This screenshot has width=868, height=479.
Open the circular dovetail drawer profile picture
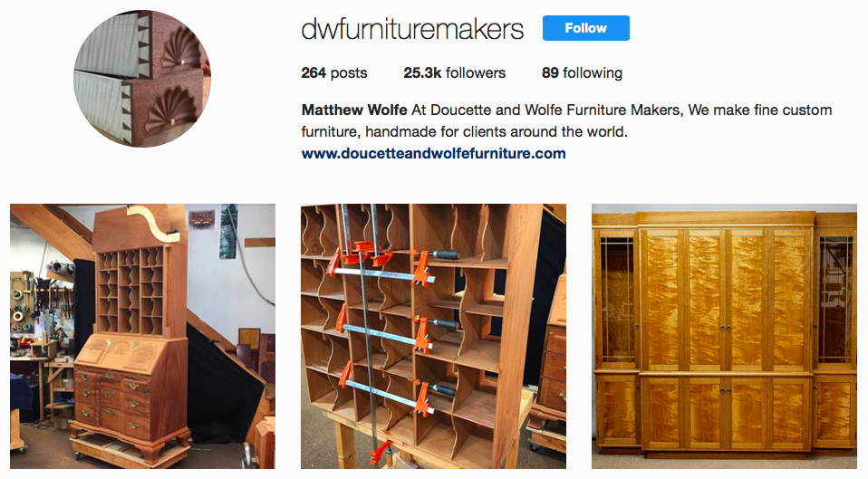(x=142, y=79)
